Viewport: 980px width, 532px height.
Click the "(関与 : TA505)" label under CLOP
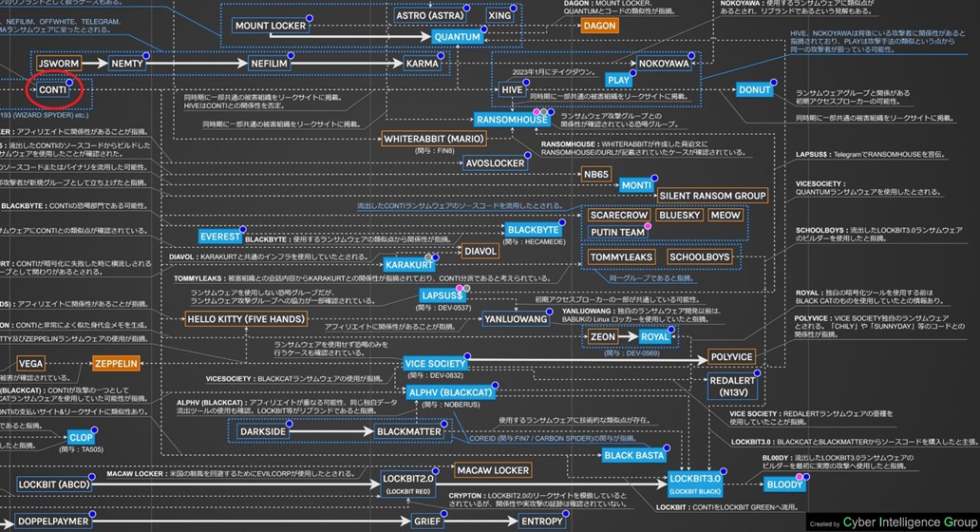click(x=82, y=449)
